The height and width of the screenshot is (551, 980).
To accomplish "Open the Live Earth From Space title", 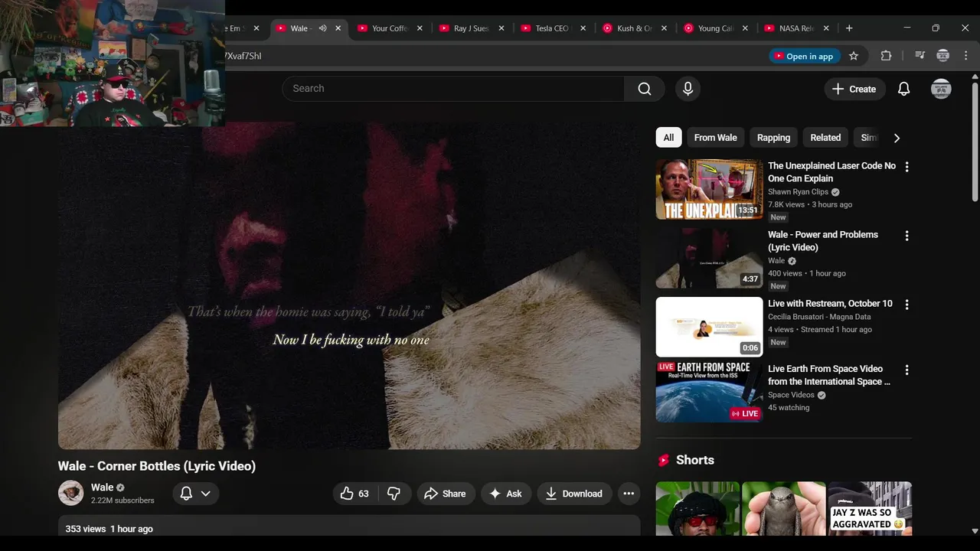I will point(829,375).
